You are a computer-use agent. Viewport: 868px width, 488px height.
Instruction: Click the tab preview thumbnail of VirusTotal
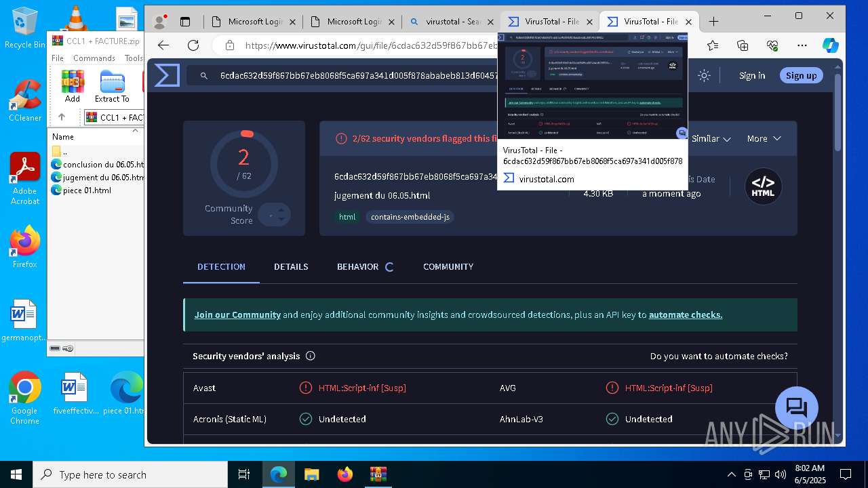point(593,87)
